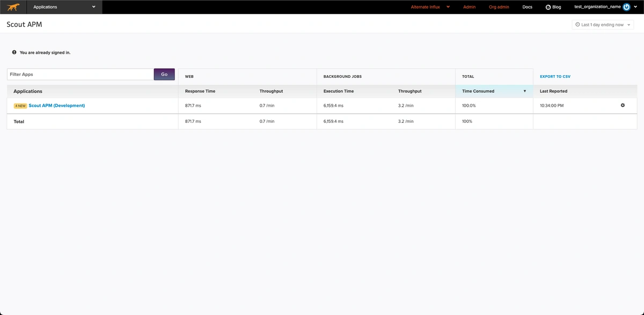Screen dimensions: 644x315
Task: Click the 'Scout APM' page title
Action: coord(24,25)
